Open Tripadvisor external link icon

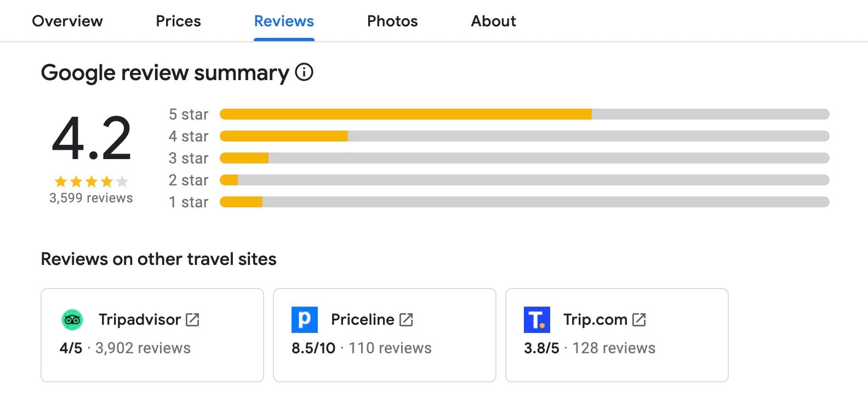[x=192, y=320]
